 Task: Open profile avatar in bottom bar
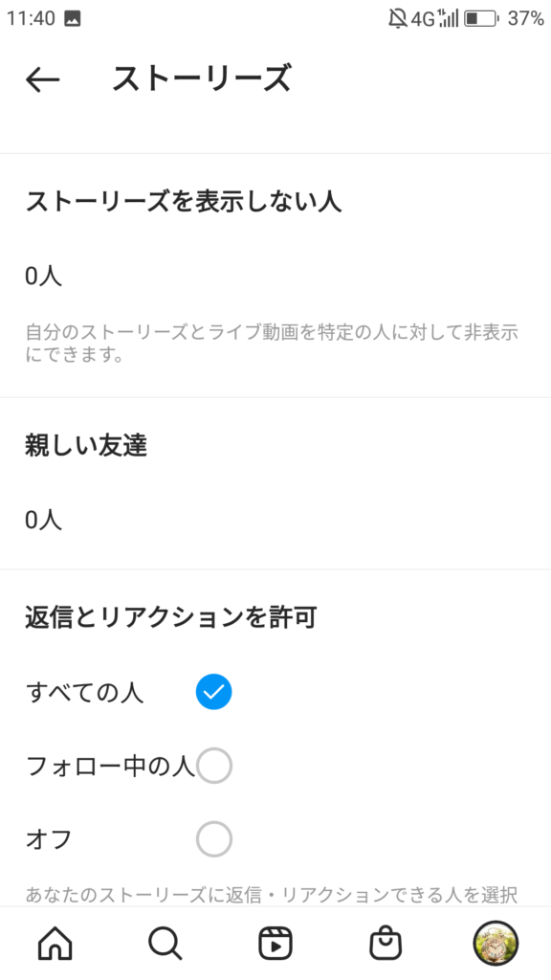[x=496, y=943]
